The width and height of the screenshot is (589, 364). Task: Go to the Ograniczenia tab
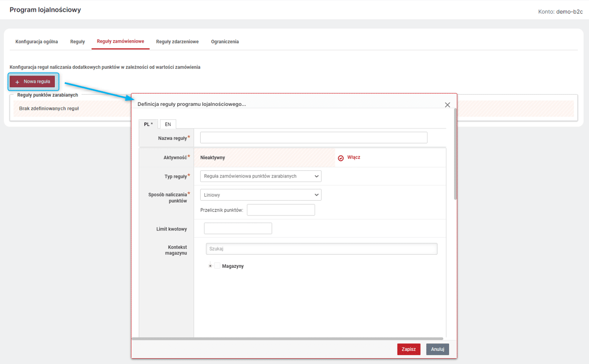pyautogui.click(x=225, y=42)
